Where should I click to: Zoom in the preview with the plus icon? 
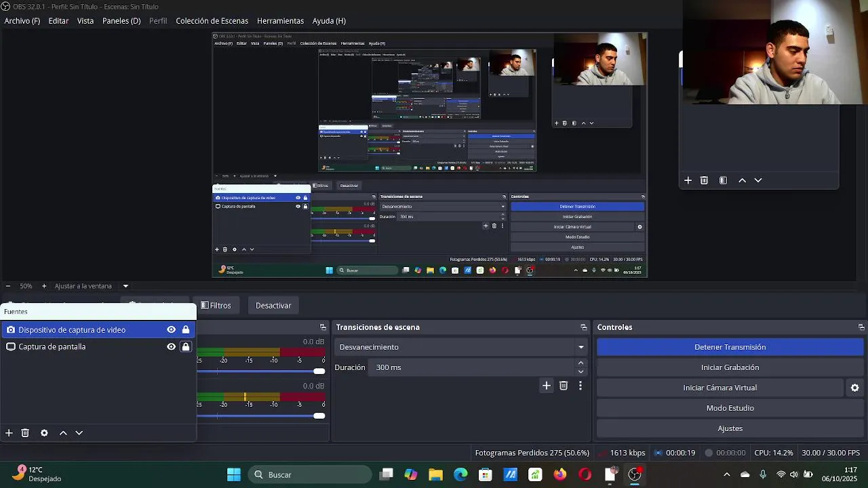[44, 286]
